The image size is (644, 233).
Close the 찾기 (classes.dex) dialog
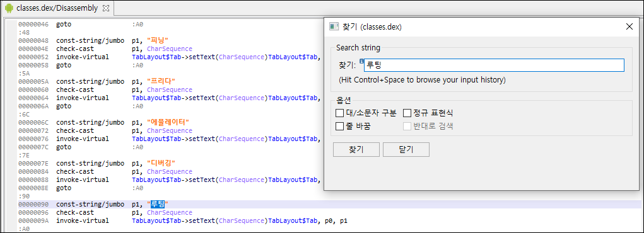(629, 26)
